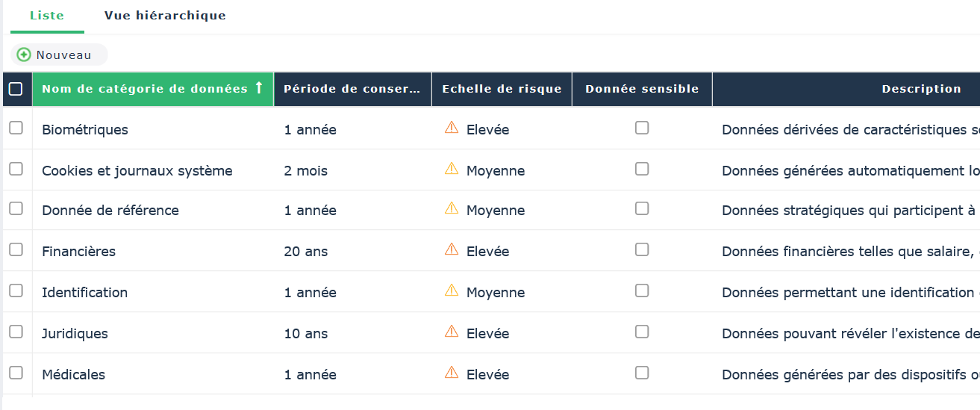Click the warning icon in Juridiques row

(451, 332)
